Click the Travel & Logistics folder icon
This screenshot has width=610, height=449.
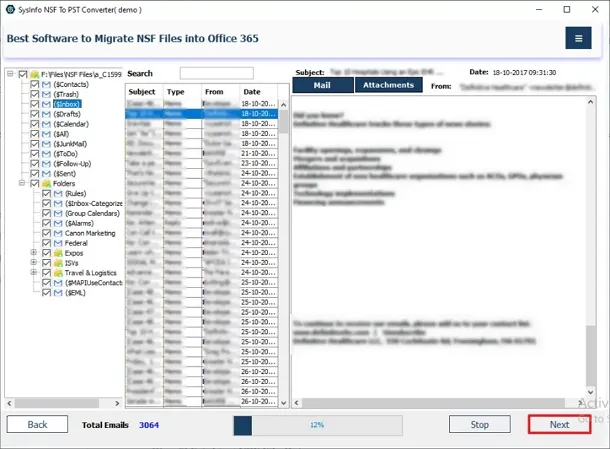click(x=57, y=274)
